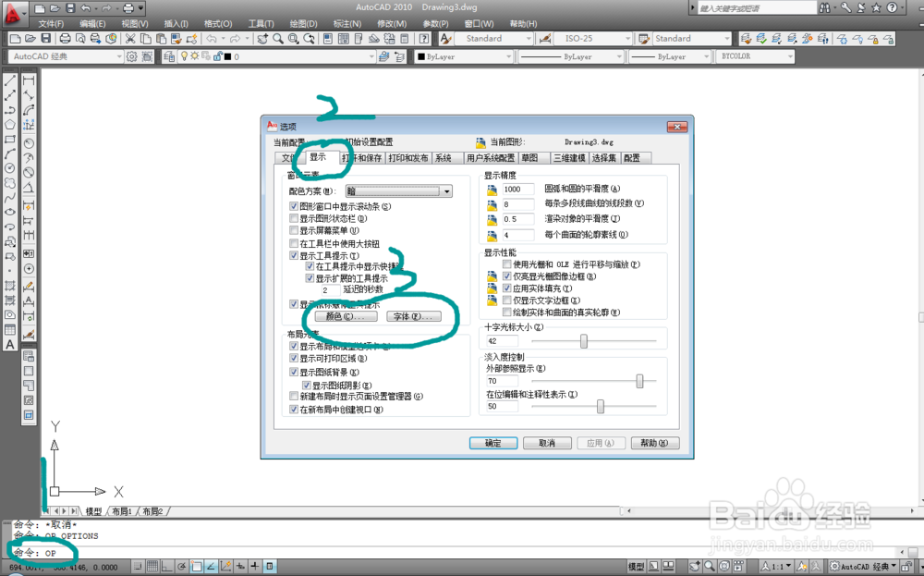Open the Standard text style dropdown
The image size is (924, 576).
pyautogui.click(x=493, y=38)
